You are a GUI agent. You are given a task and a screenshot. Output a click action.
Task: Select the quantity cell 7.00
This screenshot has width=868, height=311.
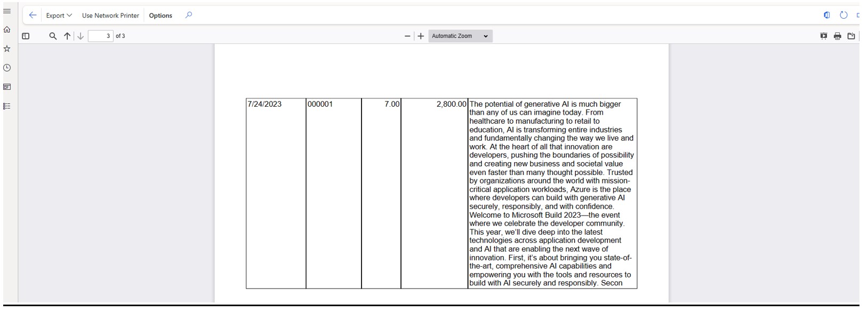click(381, 194)
